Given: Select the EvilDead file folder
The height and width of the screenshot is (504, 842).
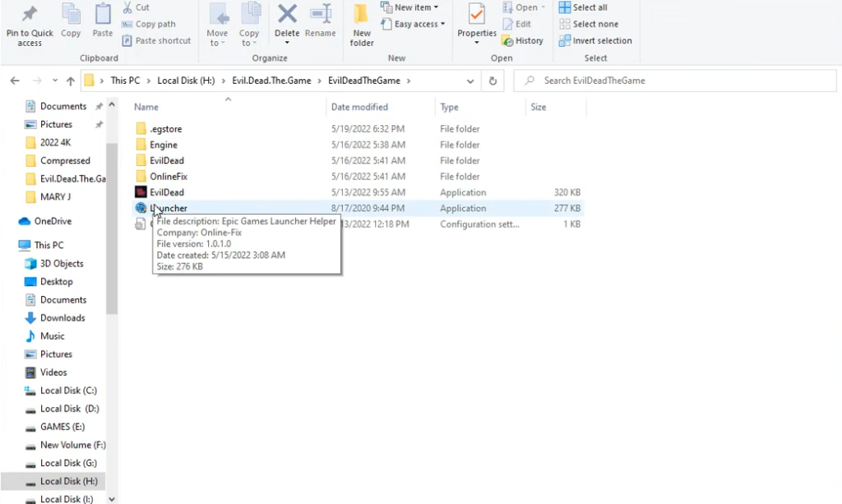Looking at the screenshot, I should 358,160.
